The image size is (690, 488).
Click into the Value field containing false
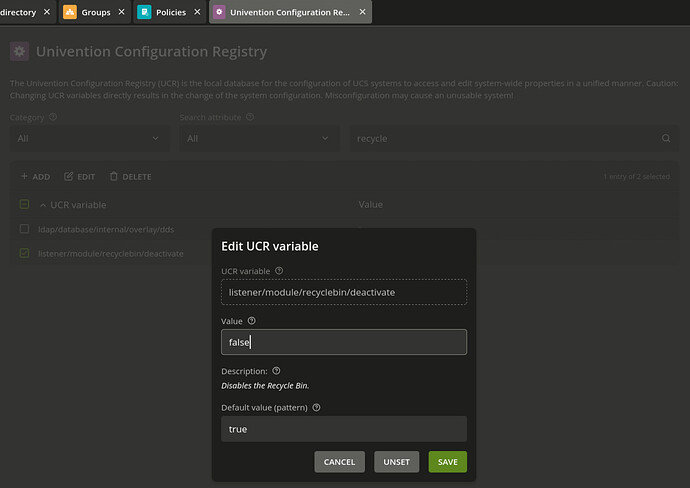tap(344, 342)
